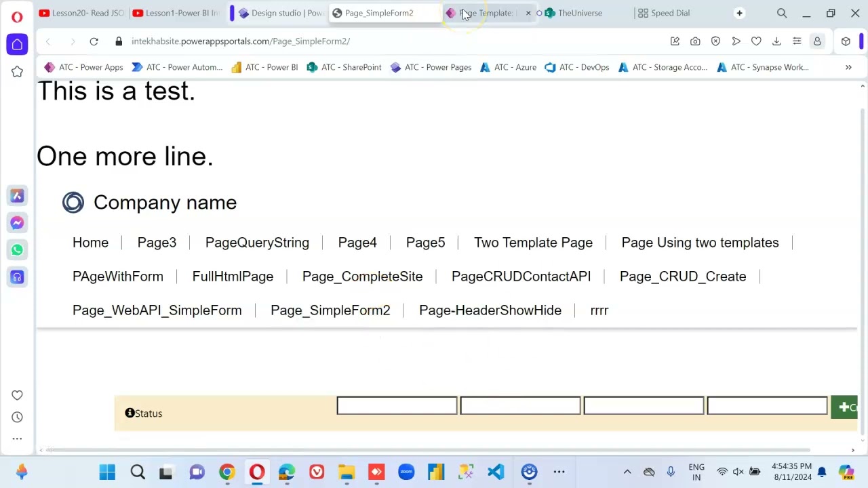The width and height of the screenshot is (868, 488).
Task: Open ATC - Power Apps bookmark
Action: pos(84,67)
